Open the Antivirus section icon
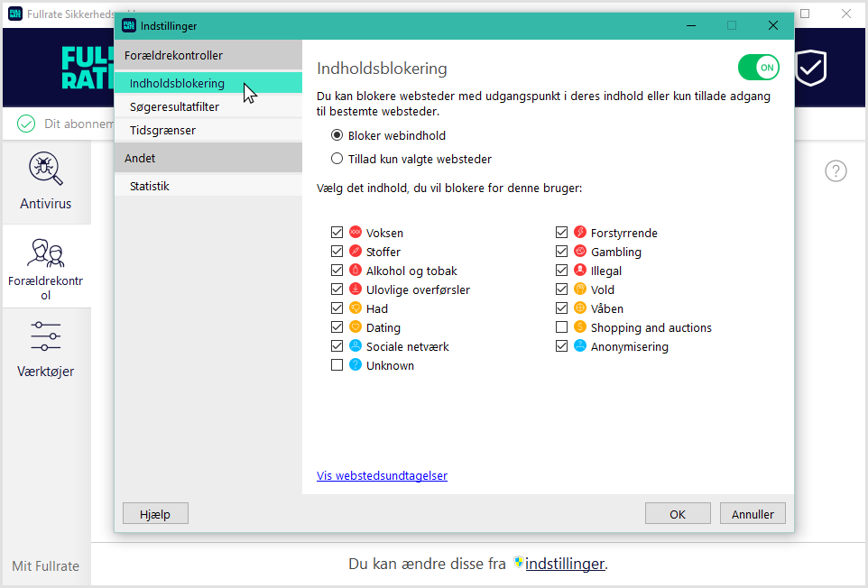Viewport: 868px width, 588px height. point(45,169)
